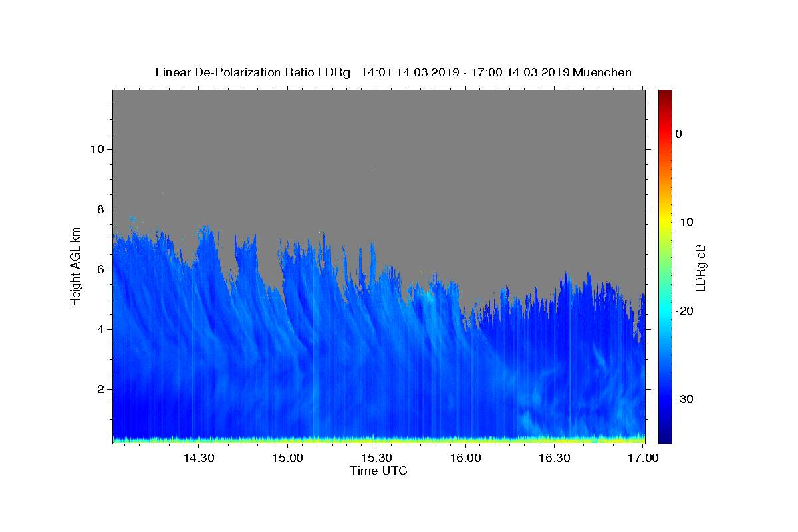The width and height of the screenshot is (798, 532).
Task: Click the "Muenchen" location in the title
Action: (x=602, y=72)
